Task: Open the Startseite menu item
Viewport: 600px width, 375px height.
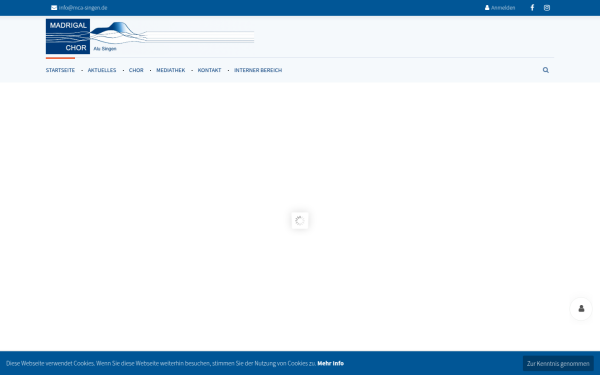Action: [60, 70]
